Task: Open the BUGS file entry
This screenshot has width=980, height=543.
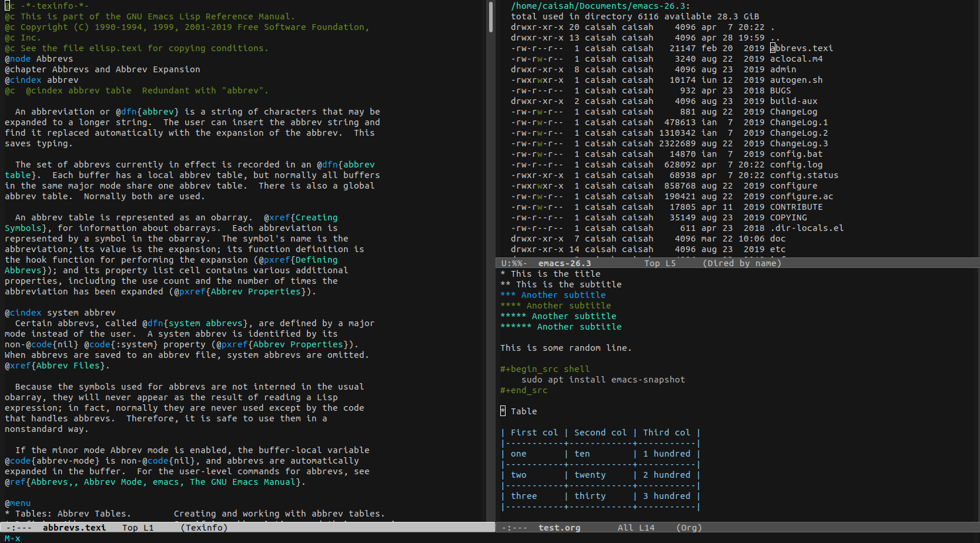Action: 781,90
